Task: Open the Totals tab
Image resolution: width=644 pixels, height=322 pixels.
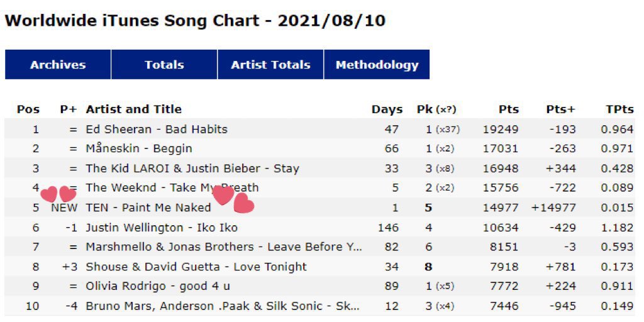Action: point(164,65)
